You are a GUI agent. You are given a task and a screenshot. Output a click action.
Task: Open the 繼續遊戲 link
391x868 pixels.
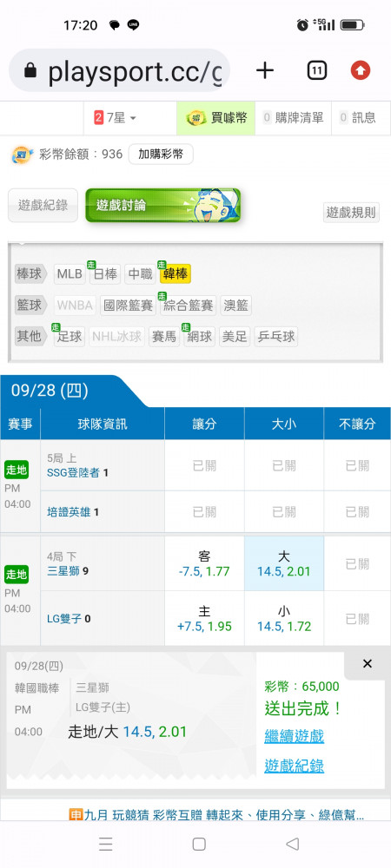(294, 736)
